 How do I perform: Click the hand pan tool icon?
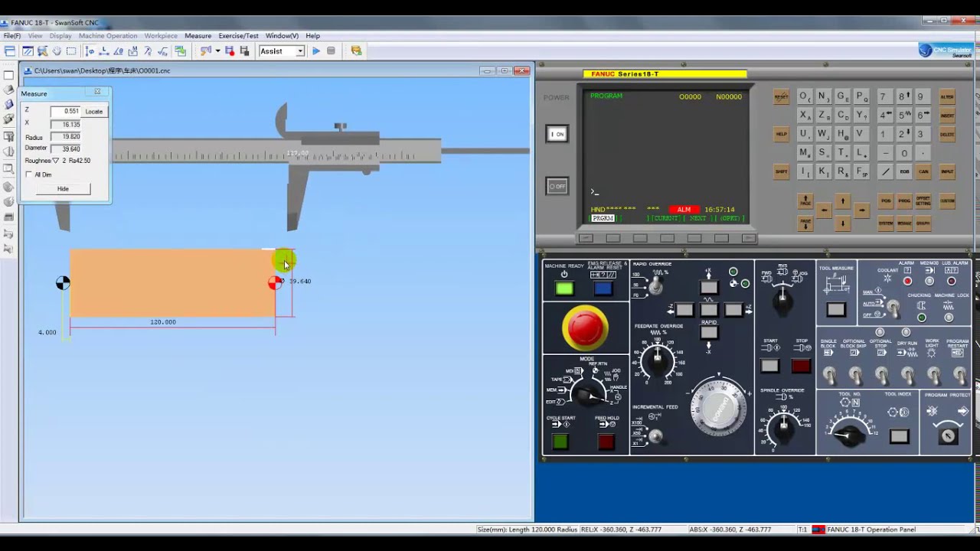tap(57, 51)
